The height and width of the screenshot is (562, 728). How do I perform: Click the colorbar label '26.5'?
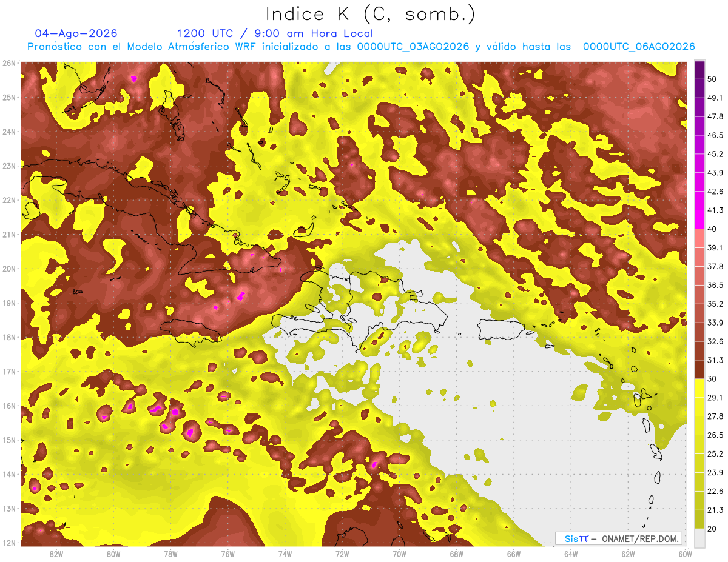tap(715, 435)
